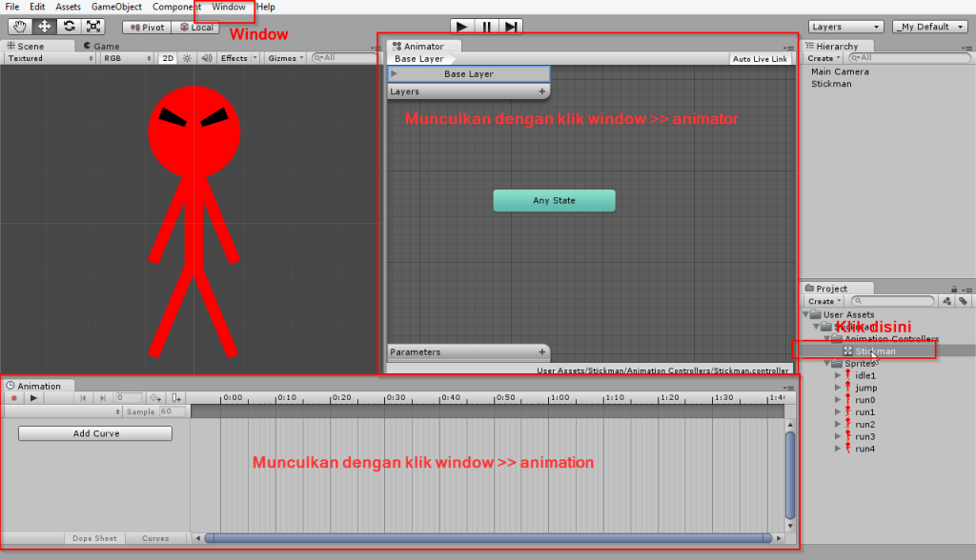Toggle scene lighting sun icon
The width and height of the screenshot is (976, 560).
coord(187,58)
